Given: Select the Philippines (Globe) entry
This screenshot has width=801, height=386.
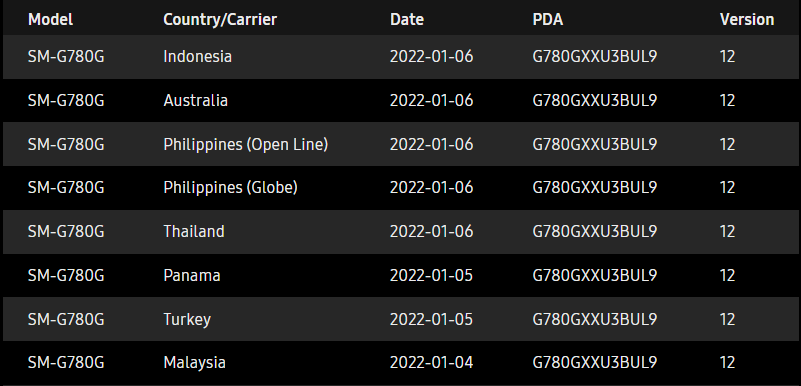Looking at the screenshot, I should pyautogui.click(x=230, y=188).
